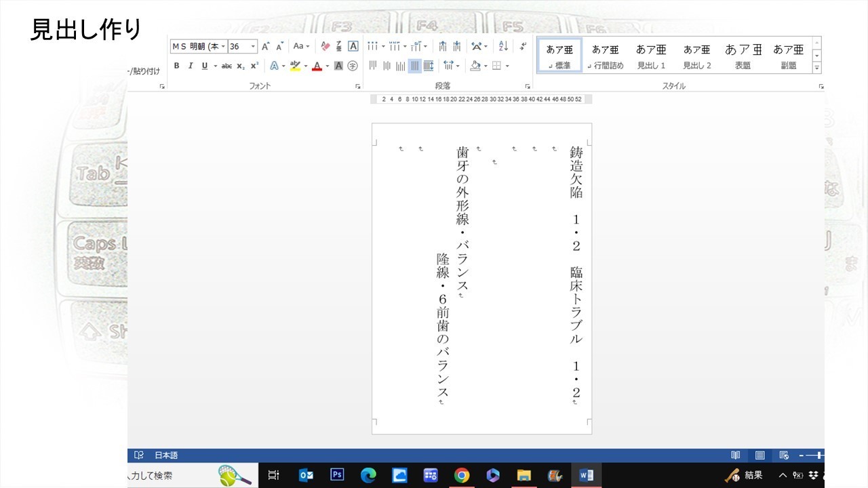Click the borders icon
This screenshot has height=488, width=868.
tap(496, 66)
